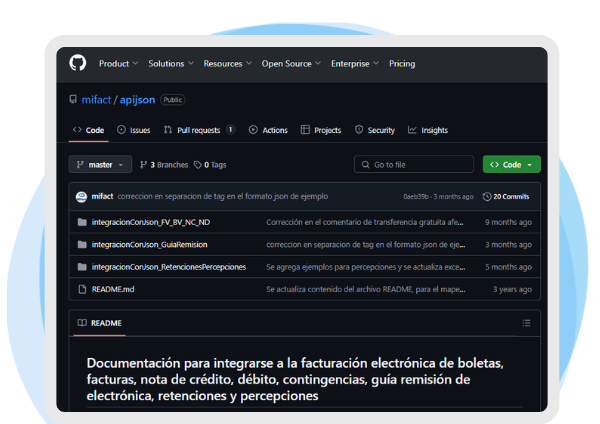The width and height of the screenshot is (600, 424).
Task: Click folder icon for integracionConJson_FV_BV_NC_ND
Action: 82,222
